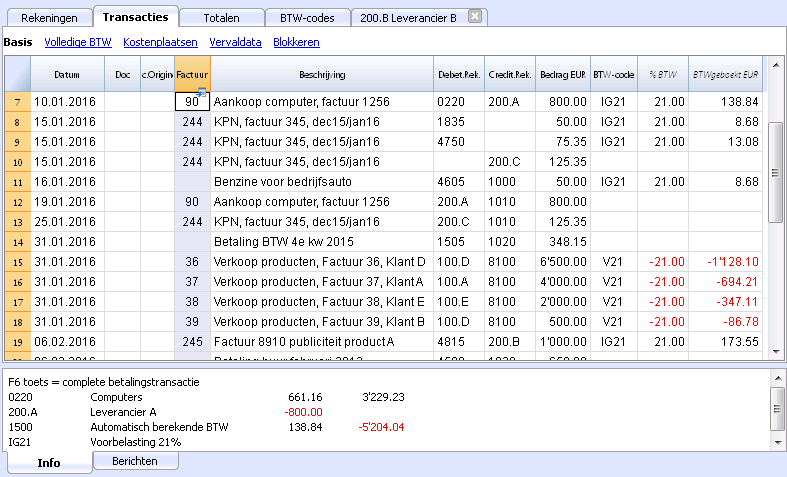
Task: Switch to 200.B Leverancier B tab
Action: pos(409,18)
